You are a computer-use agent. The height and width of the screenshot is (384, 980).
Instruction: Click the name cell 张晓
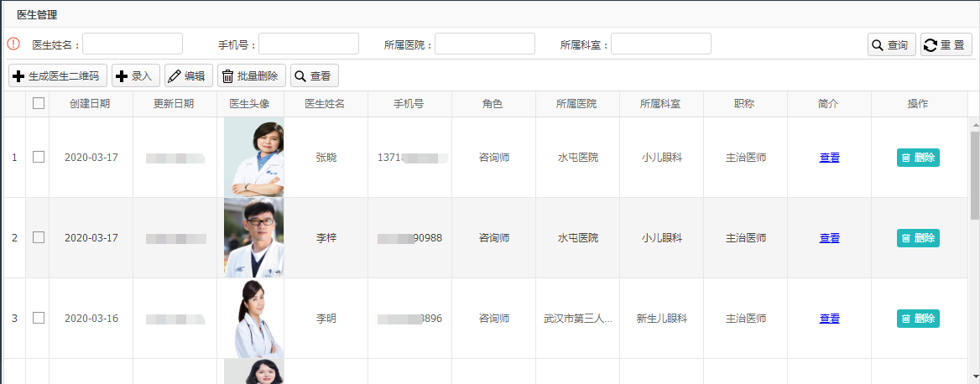[326, 158]
